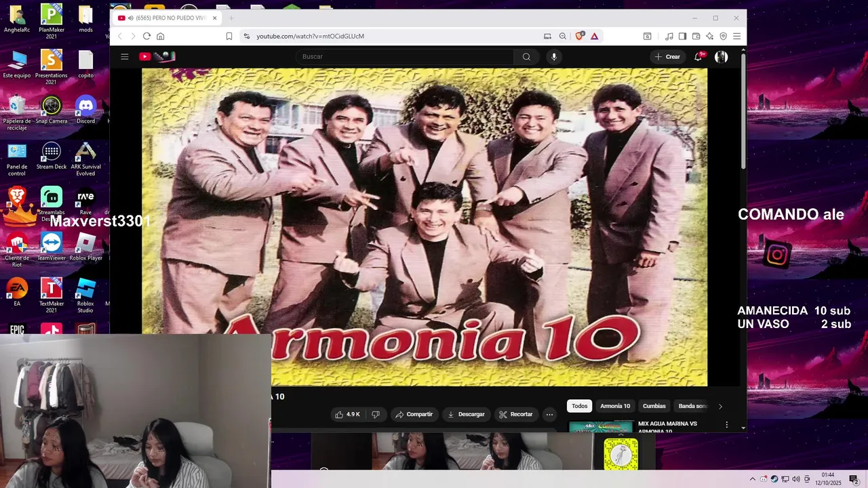Click the youtube.com address bar URL
The image size is (868, 488).
tap(311, 36)
